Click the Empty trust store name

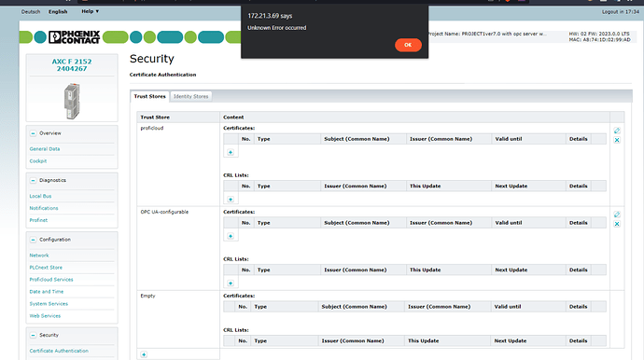point(147,296)
